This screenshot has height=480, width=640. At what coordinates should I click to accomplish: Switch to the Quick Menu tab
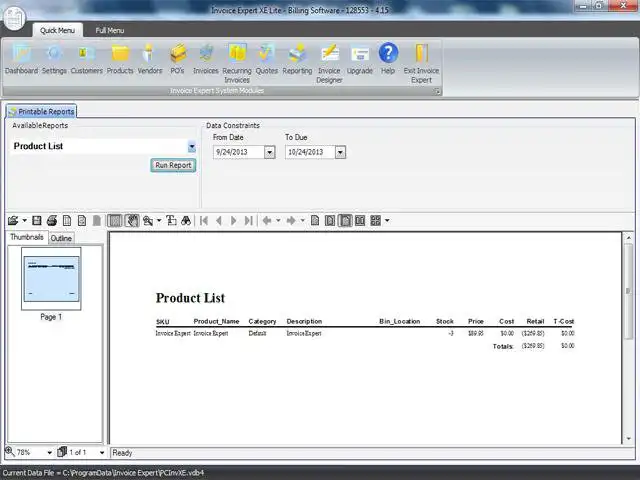click(58, 31)
